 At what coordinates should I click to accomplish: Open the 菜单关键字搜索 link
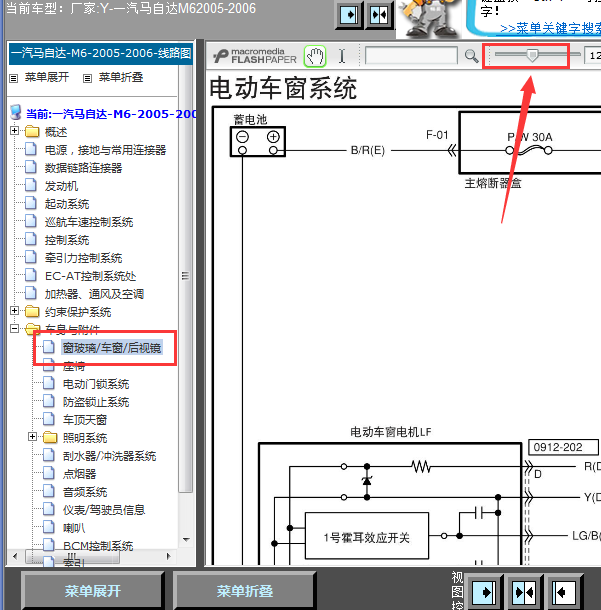[550, 28]
